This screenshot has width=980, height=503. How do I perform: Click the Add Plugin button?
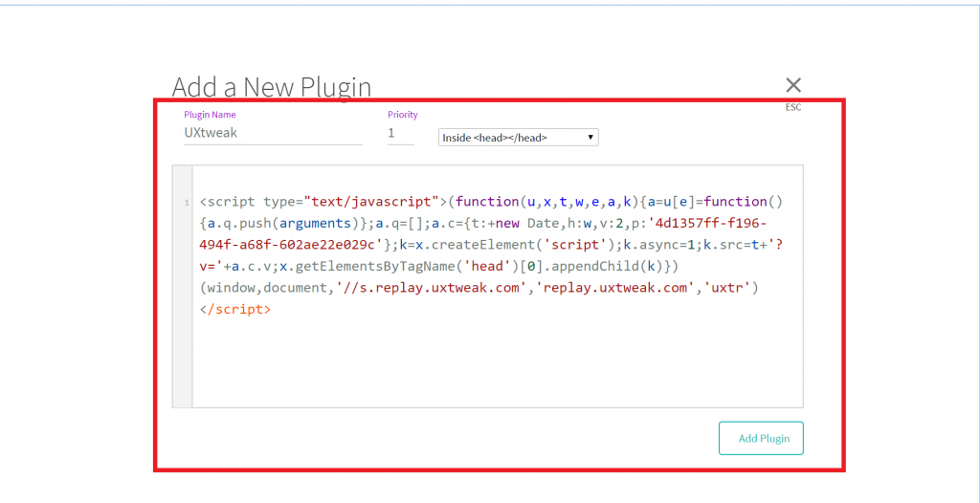[761, 438]
